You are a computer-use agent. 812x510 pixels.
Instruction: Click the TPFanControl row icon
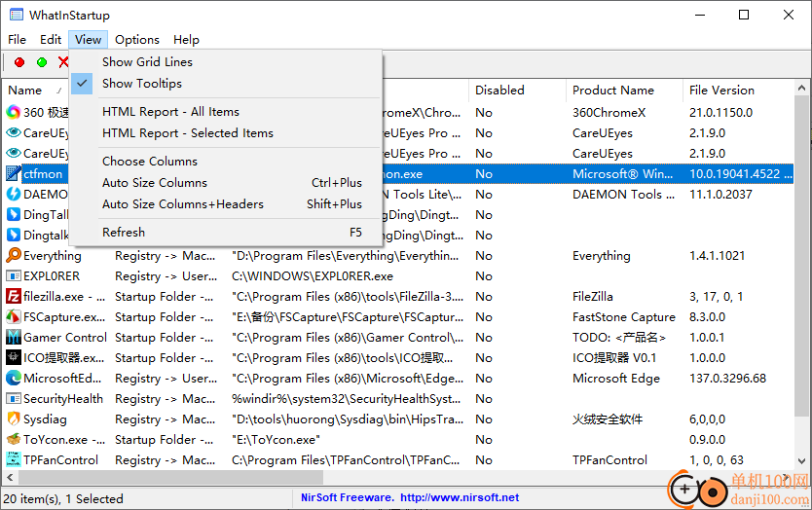[14, 459]
